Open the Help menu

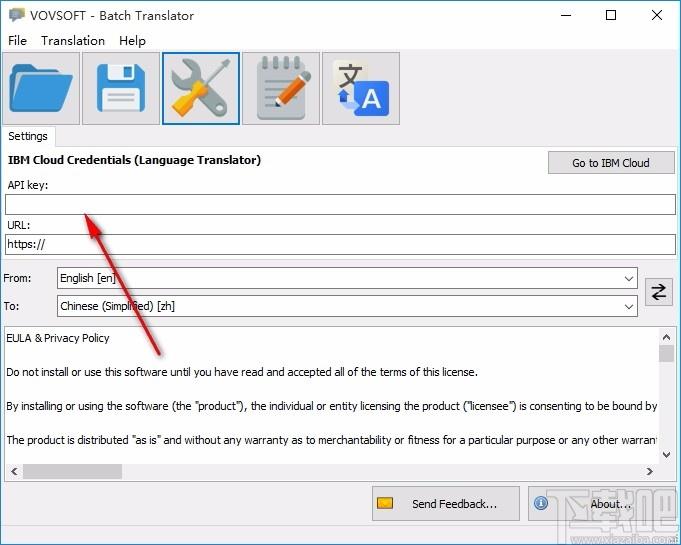(132, 41)
